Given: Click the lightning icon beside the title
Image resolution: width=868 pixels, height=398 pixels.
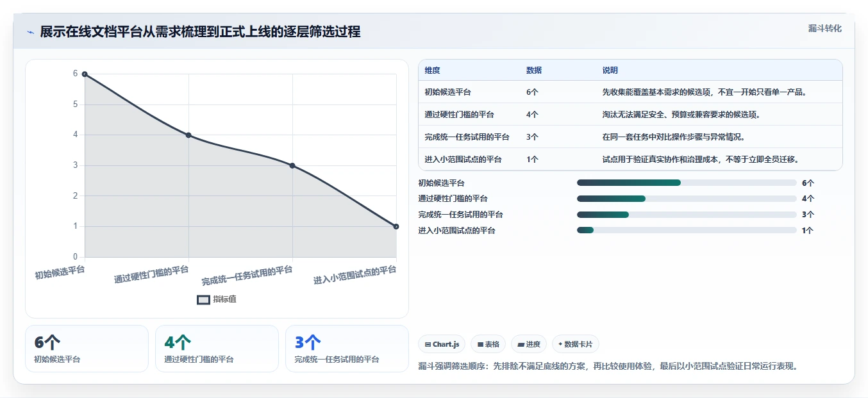Looking at the screenshot, I should click(x=30, y=32).
